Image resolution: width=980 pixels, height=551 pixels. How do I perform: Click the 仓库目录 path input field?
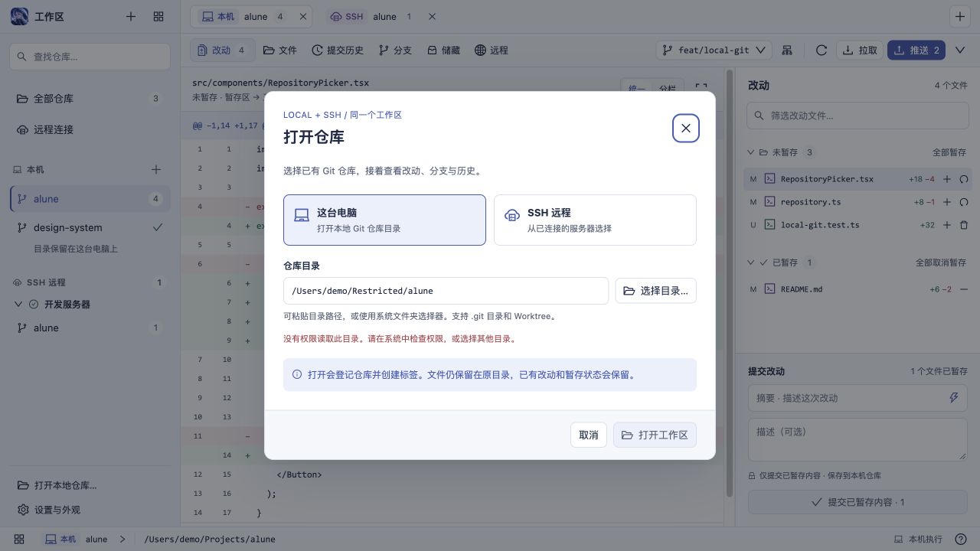tap(446, 291)
